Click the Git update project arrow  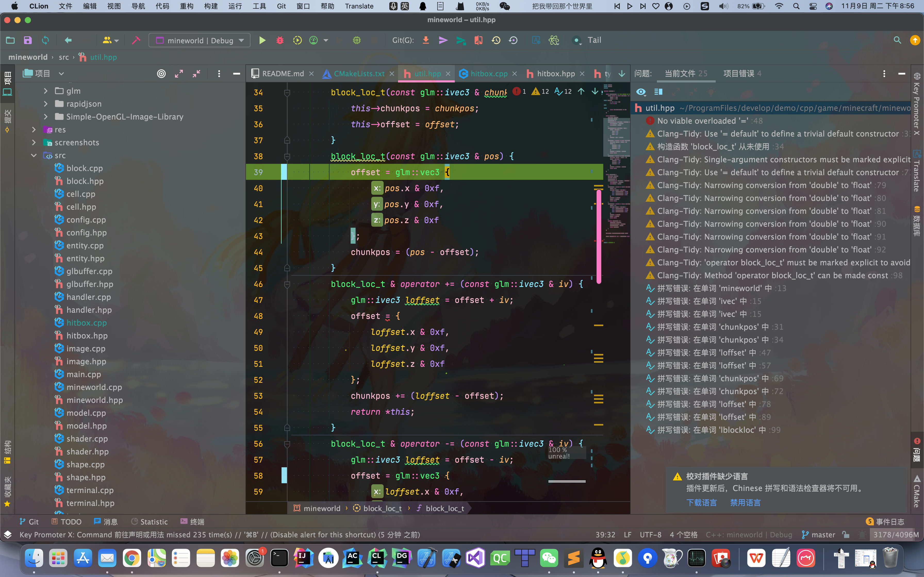coord(426,40)
